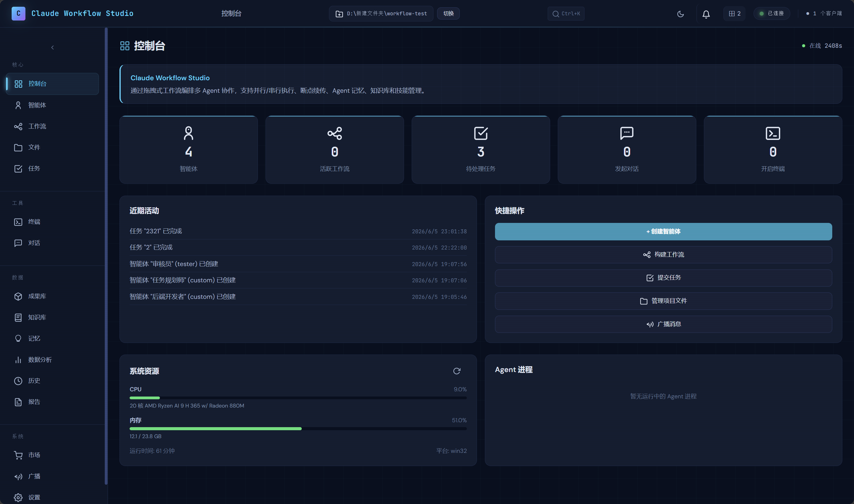This screenshot has width=854, height=504.
Task: Go to 工作流 in the sidebar
Action: (x=52, y=126)
